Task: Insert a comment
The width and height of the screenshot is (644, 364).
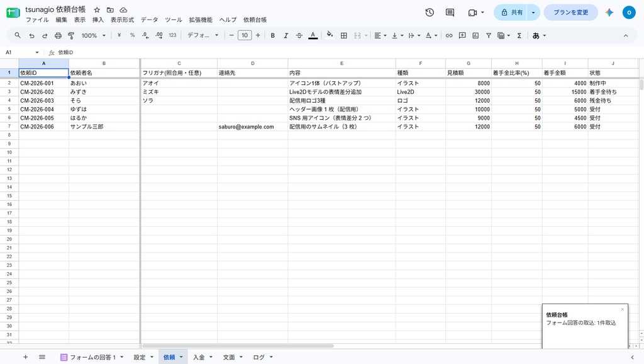Action: (462, 36)
